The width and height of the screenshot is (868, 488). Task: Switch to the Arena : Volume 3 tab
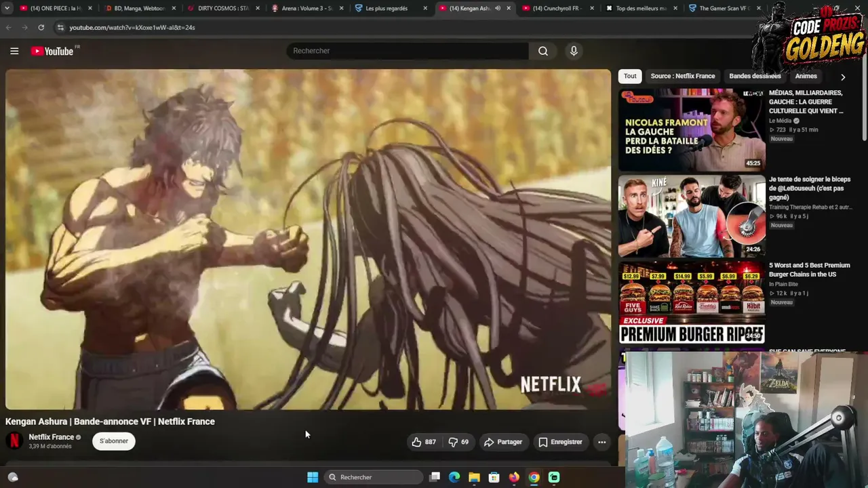click(x=307, y=8)
